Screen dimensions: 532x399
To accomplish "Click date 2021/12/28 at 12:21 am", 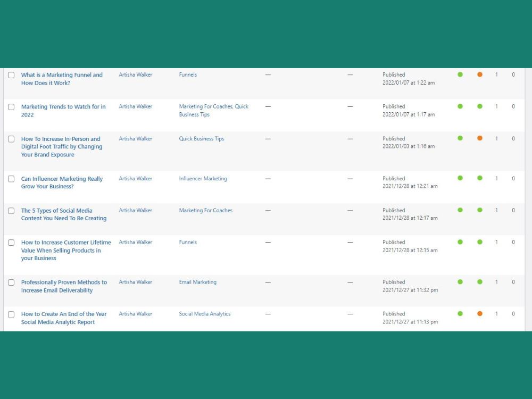I will (410, 186).
